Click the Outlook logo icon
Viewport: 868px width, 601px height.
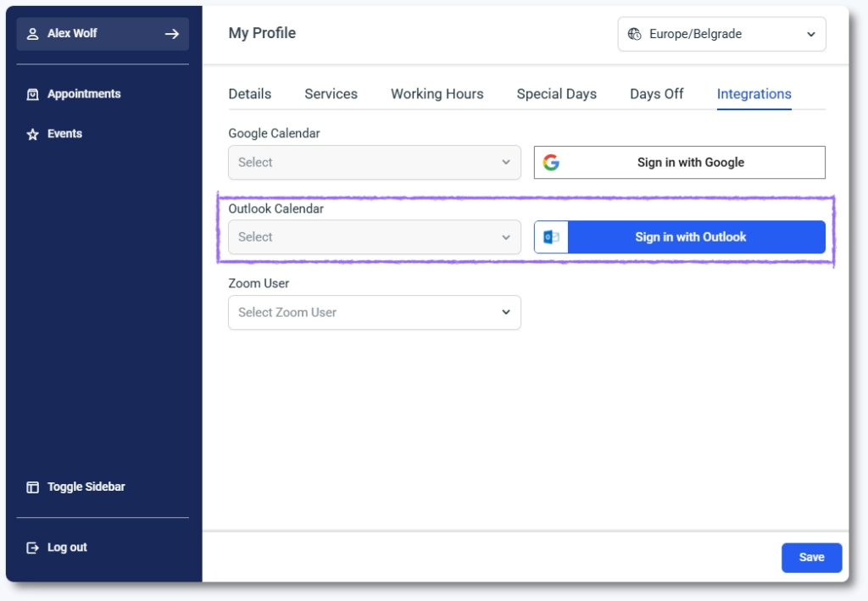pos(552,237)
